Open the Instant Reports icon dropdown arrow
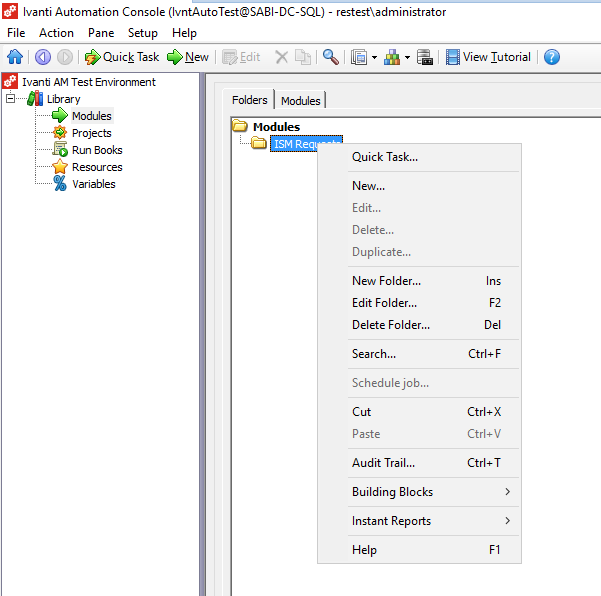 pos(374,57)
